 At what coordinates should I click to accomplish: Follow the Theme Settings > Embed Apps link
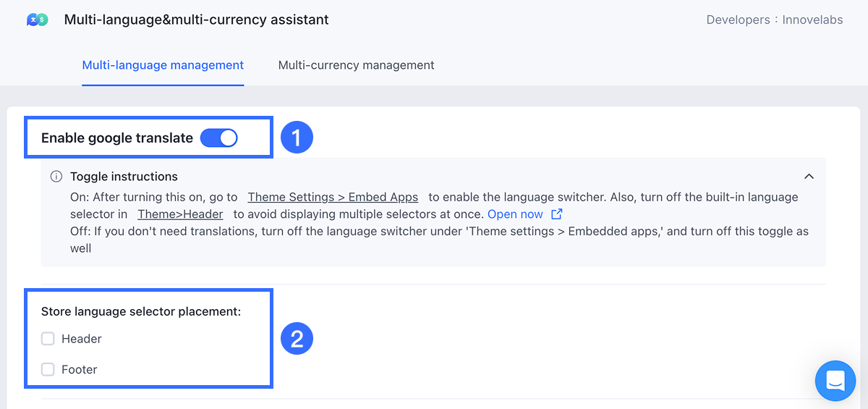333,197
